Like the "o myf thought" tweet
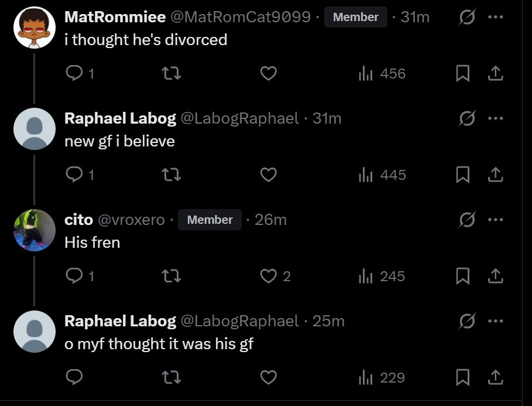 pyautogui.click(x=269, y=377)
